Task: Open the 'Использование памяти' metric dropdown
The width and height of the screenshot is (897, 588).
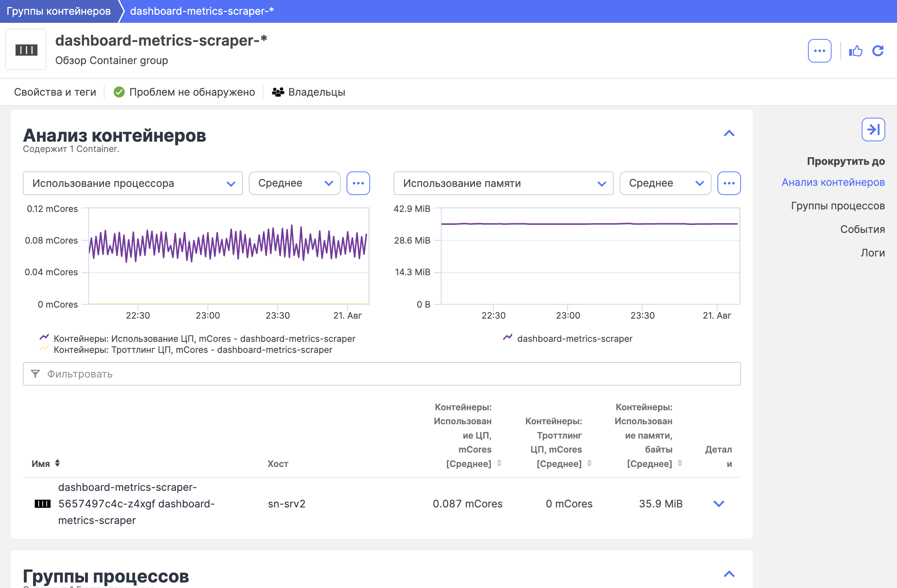Action: (x=503, y=183)
